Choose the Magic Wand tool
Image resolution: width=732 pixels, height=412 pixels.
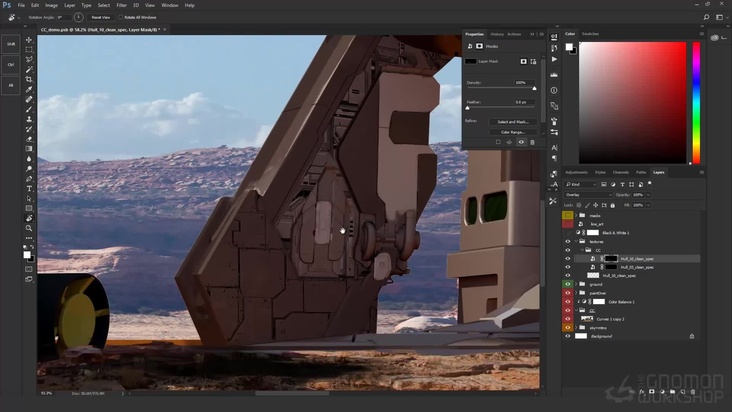(29, 69)
